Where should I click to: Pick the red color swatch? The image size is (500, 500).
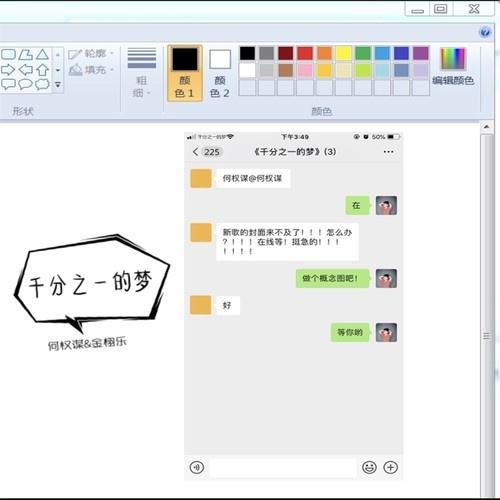[x=305, y=53]
